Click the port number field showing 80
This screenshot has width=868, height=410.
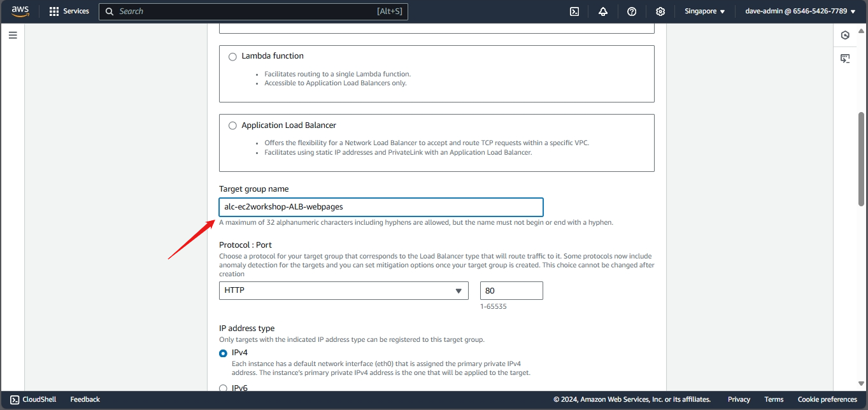click(x=511, y=290)
